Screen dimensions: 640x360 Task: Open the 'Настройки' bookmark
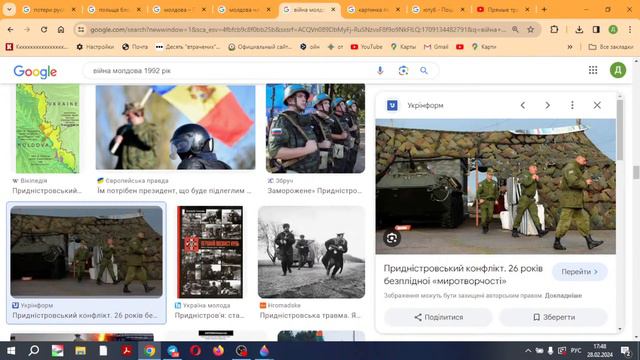95,47
